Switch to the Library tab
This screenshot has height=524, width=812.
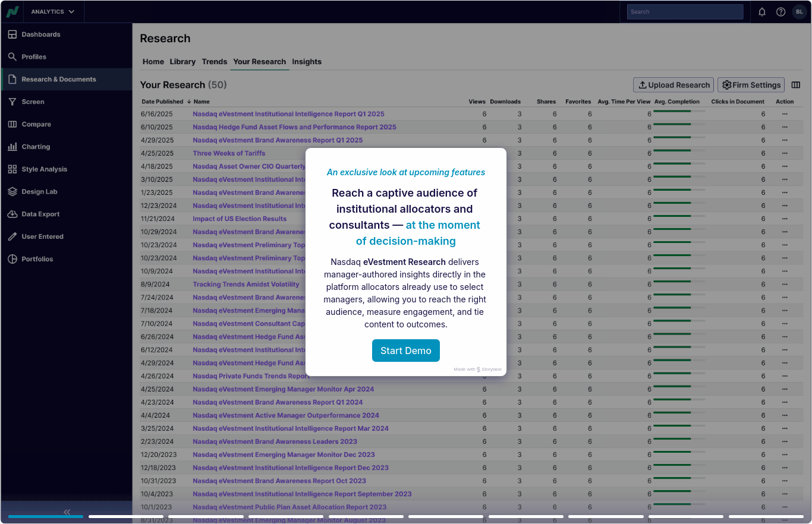pos(182,62)
